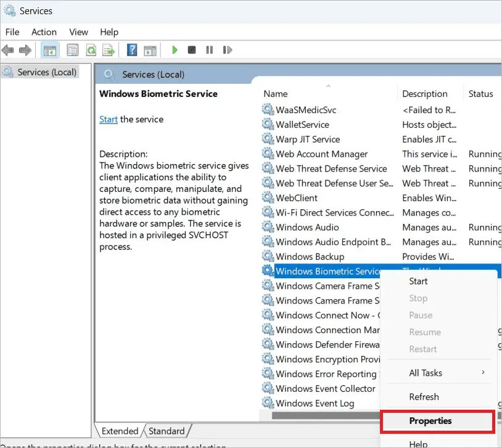
Task: Choose Pause in the context menu
Action: (x=421, y=315)
